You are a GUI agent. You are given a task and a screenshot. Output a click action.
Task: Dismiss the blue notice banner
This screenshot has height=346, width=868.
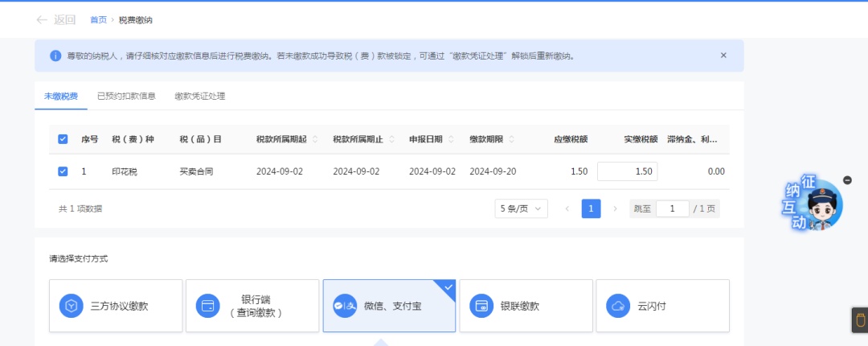click(x=723, y=56)
